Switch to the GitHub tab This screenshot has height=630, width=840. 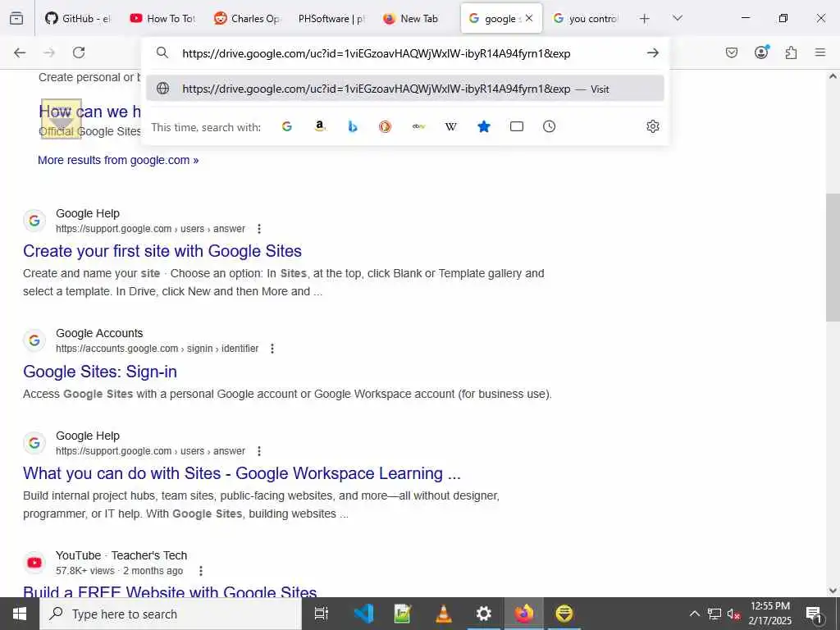[x=78, y=18]
